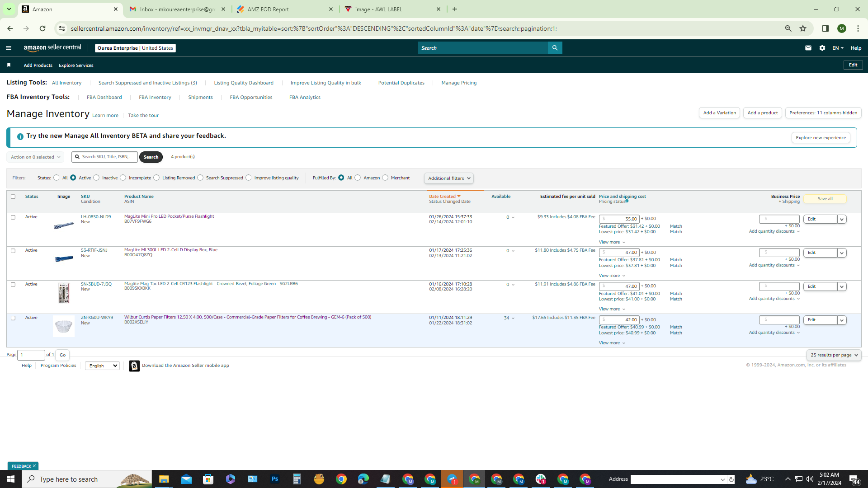868x488 pixels.
Task: Select the Incomplete status radio button
Action: [x=123, y=178]
